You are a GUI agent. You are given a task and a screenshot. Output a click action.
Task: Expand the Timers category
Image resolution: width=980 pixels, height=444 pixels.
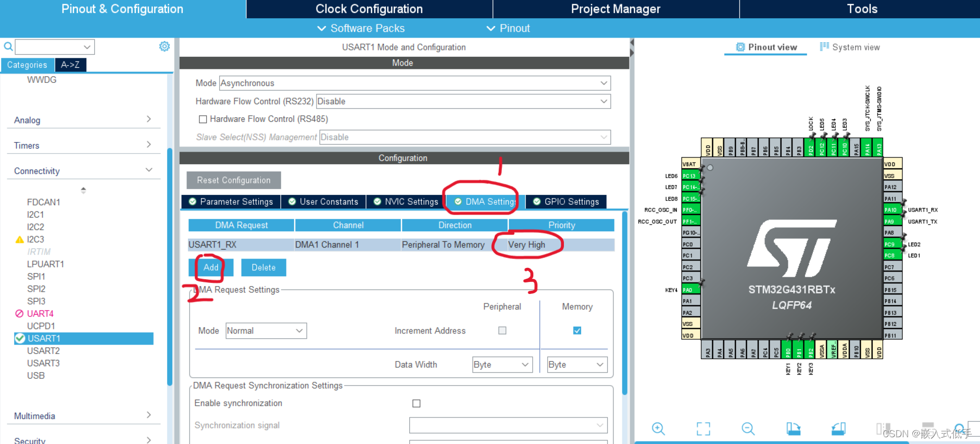click(x=83, y=145)
